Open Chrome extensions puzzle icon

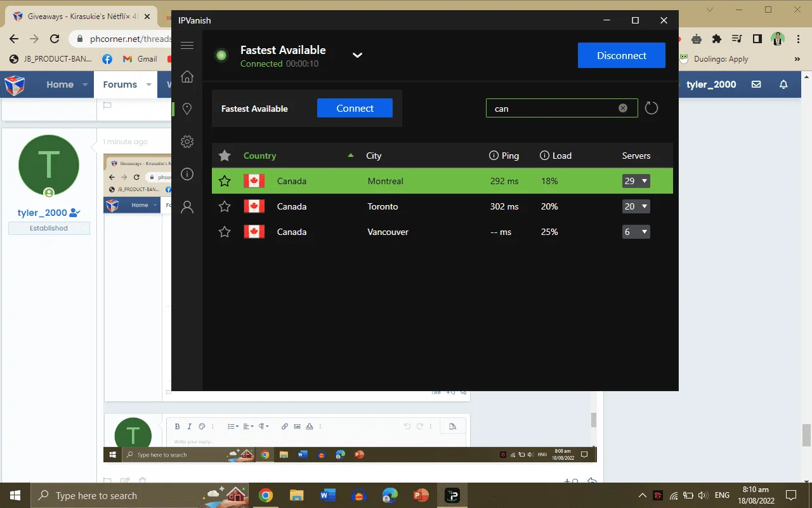pos(717,39)
